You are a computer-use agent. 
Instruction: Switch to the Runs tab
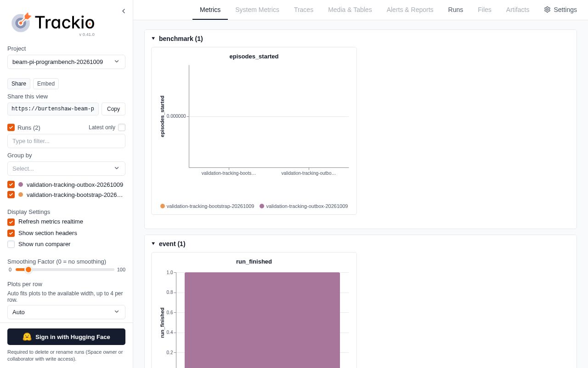click(456, 10)
